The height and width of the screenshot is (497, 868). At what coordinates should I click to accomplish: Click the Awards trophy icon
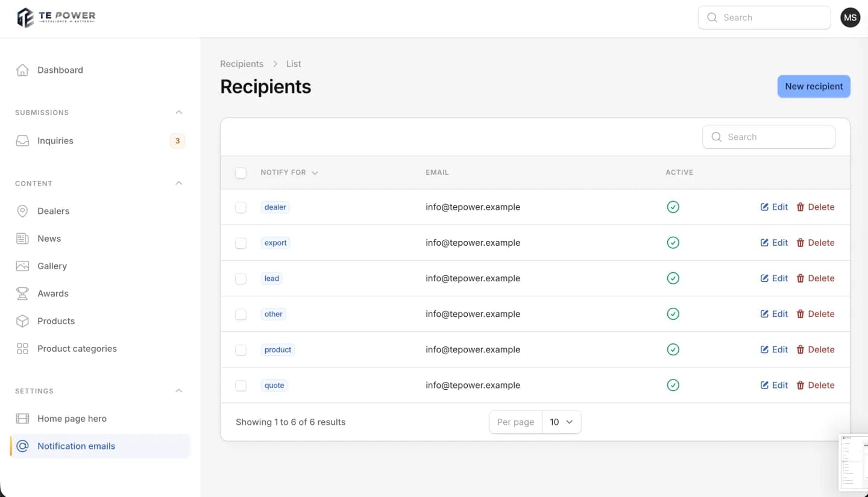pos(22,293)
